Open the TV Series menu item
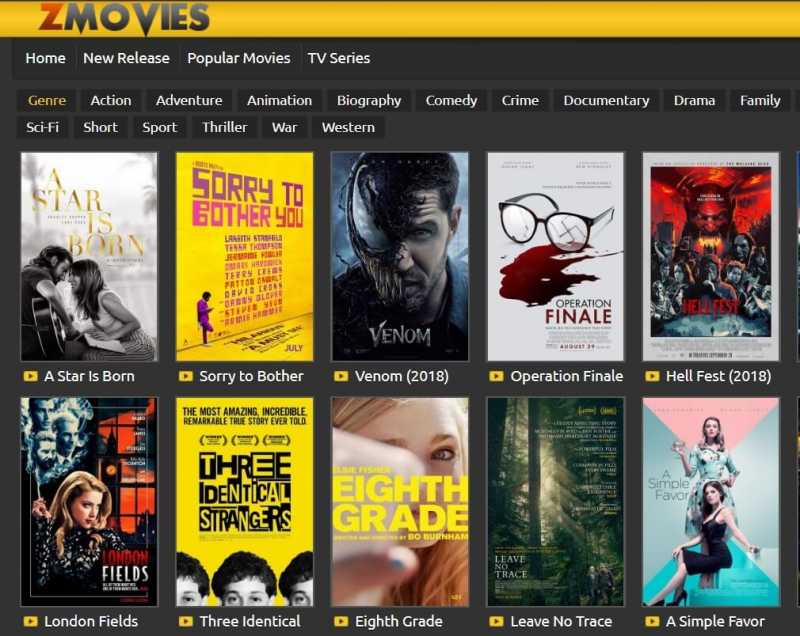 tap(339, 58)
